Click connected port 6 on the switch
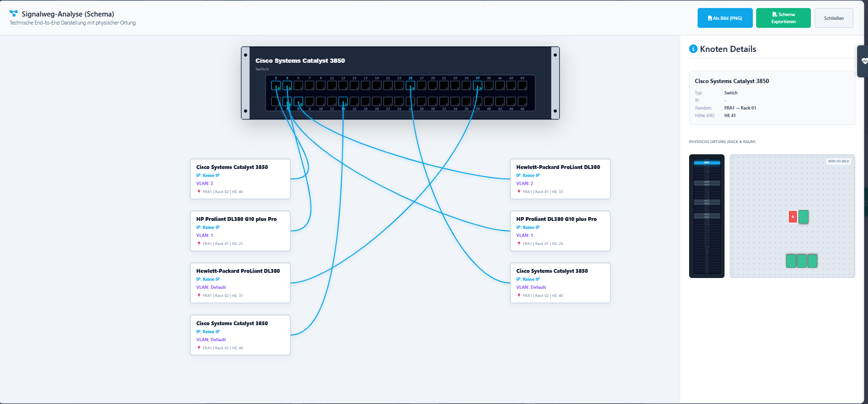Viewport: 868px width, 404px height. [x=298, y=101]
